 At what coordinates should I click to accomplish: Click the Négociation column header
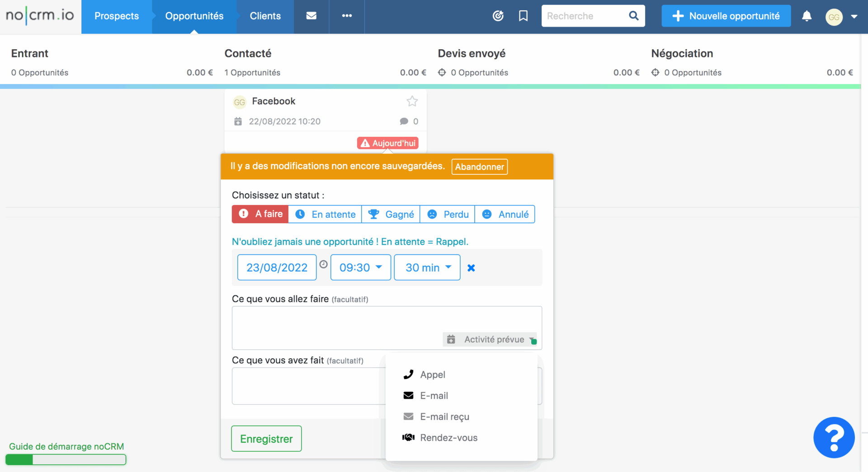tap(682, 53)
